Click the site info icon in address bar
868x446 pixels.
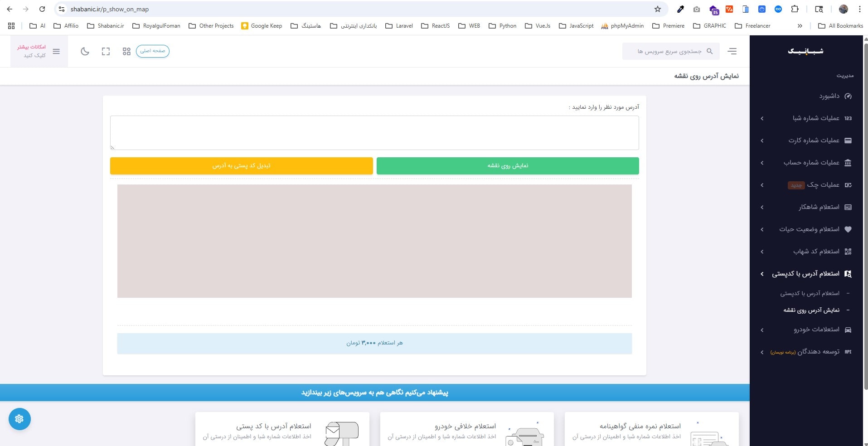click(x=62, y=9)
